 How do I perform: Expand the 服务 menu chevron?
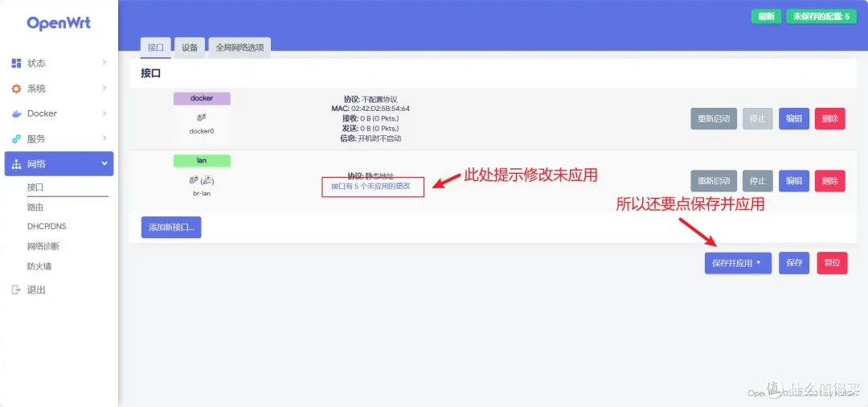(x=104, y=139)
